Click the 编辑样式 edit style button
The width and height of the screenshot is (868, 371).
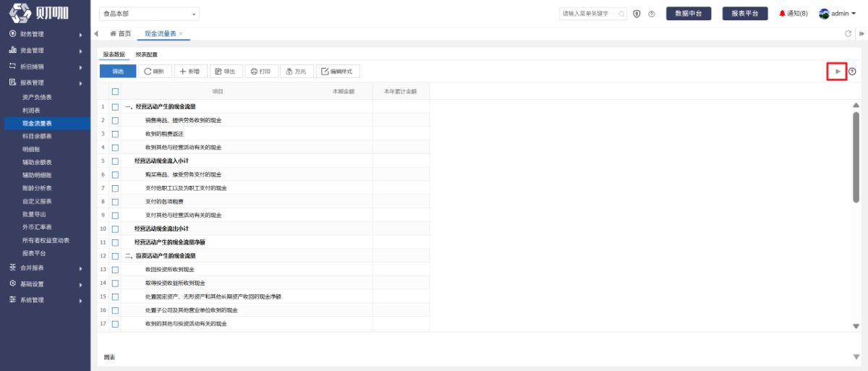pos(338,71)
